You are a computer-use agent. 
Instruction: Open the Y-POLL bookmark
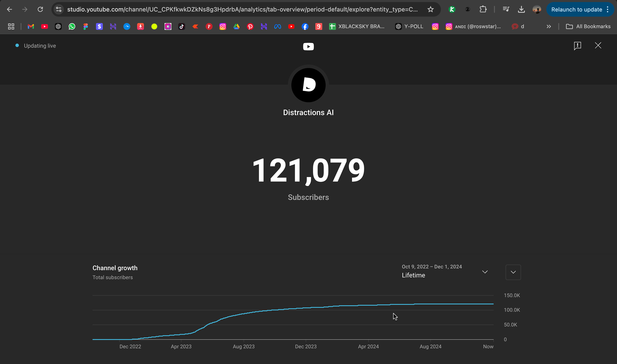409,27
